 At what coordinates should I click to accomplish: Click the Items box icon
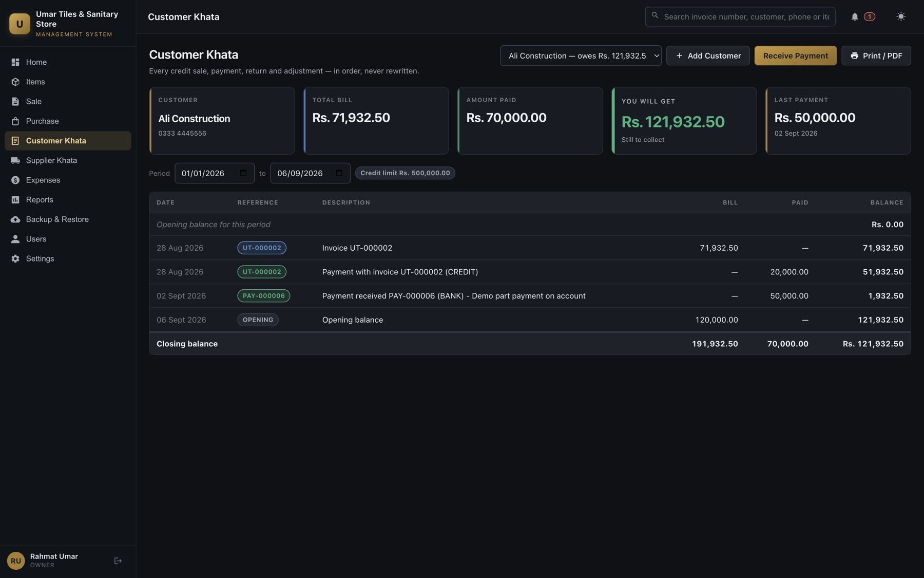coord(15,82)
